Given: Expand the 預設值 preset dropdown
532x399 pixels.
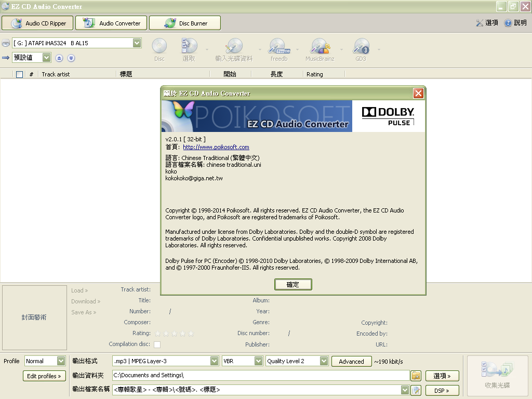Looking at the screenshot, I should pos(46,58).
